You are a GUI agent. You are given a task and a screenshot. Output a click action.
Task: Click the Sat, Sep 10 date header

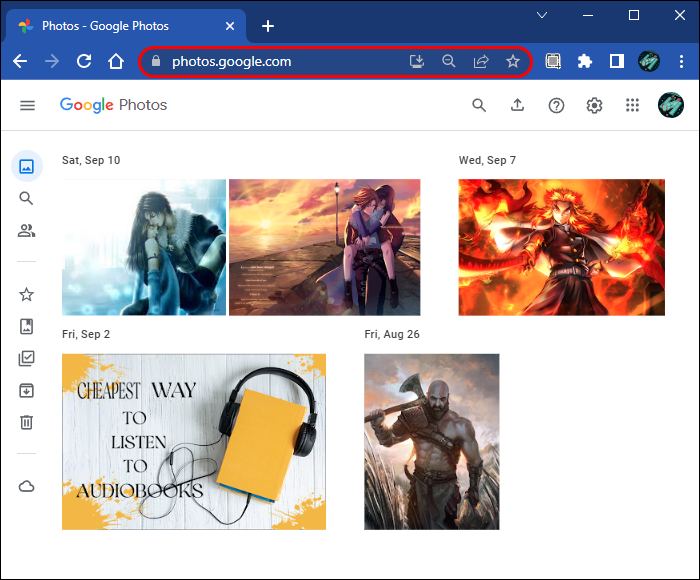pos(91,160)
